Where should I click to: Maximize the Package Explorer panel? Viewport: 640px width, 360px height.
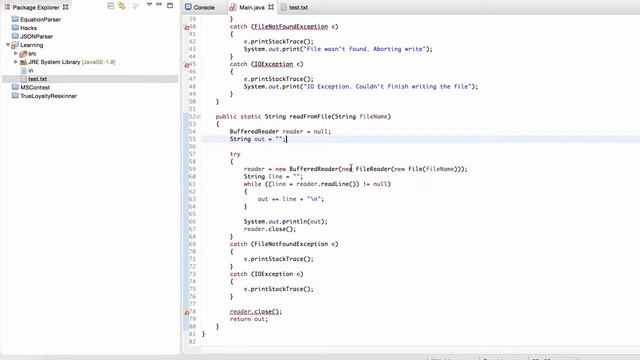click(x=170, y=5)
